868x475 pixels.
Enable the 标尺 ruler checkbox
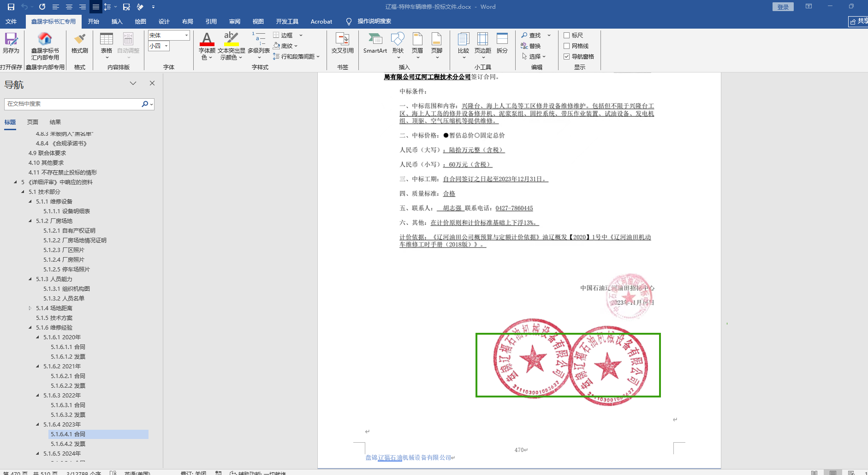pyautogui.click(x=567, y=35)
